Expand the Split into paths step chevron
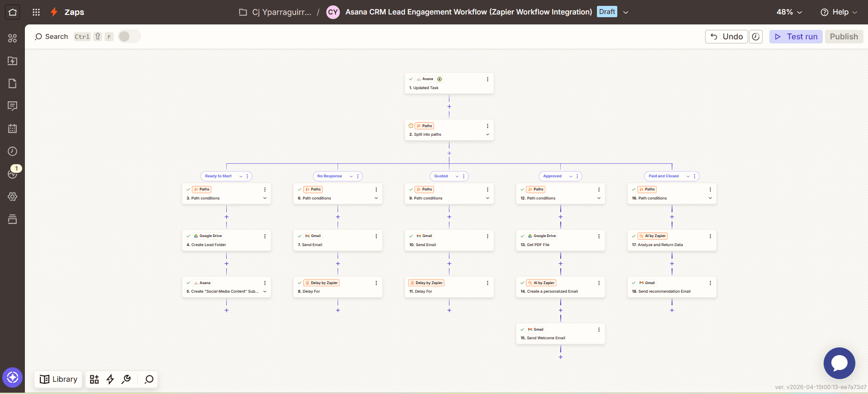The image size is (868, 394). click(x=487, y=134)
